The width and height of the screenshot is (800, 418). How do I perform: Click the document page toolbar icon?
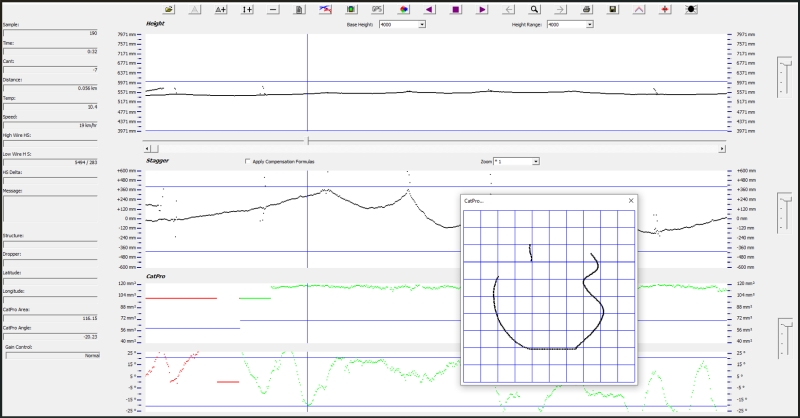point(299,8)
